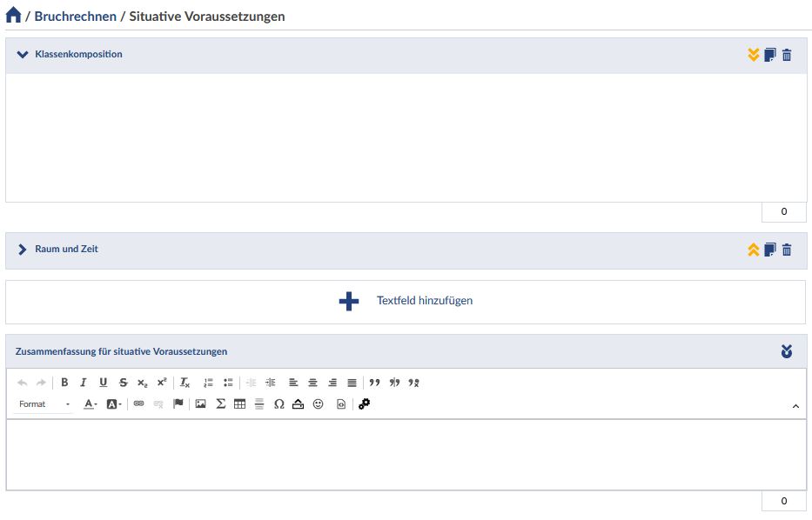Insert a table in the editor
The width and height of the screenshot is (812, 520).
click(x=239, y=403)
